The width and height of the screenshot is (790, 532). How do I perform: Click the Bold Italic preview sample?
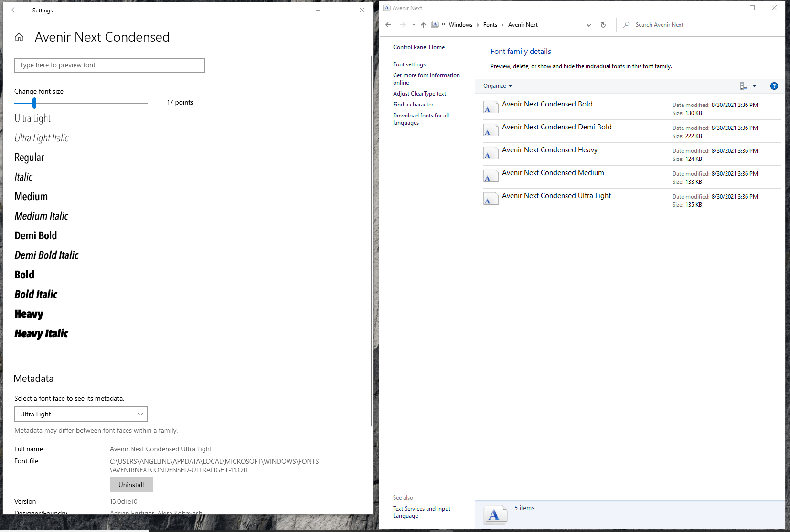(x=36, y=295)
